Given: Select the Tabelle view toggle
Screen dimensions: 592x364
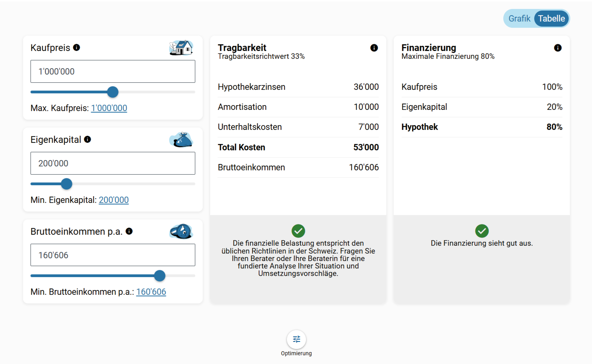Looking at the screenshot, I should pyautogui.click(x=551, y=19).
